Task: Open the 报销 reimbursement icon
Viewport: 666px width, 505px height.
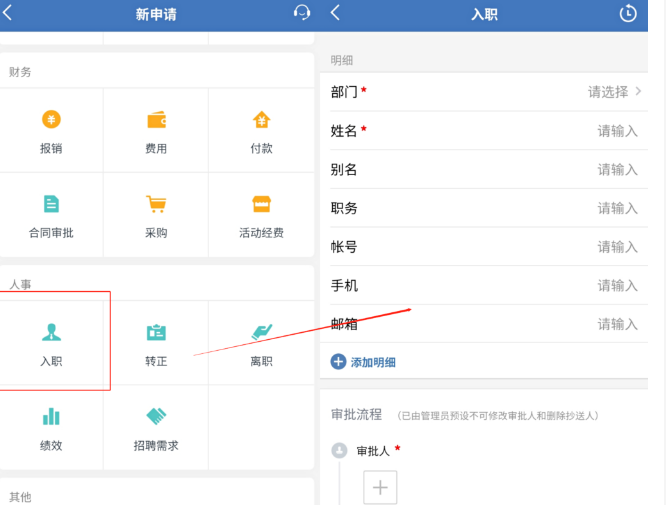Action: coord(51,121)
